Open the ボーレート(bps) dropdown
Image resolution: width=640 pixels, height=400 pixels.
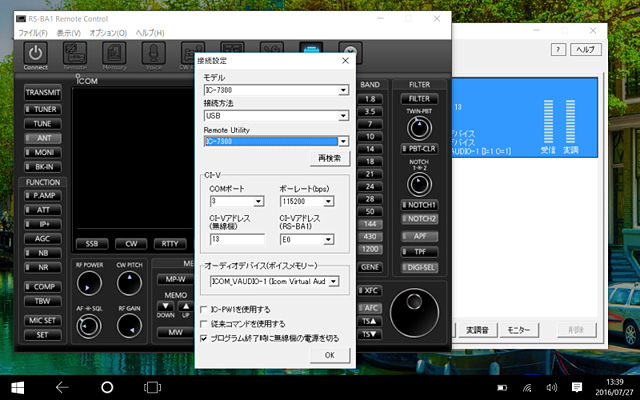click(329, 201)
